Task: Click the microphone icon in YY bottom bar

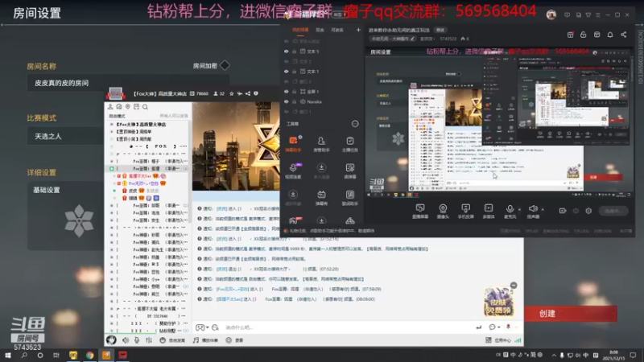Action: tap(137, 339)
